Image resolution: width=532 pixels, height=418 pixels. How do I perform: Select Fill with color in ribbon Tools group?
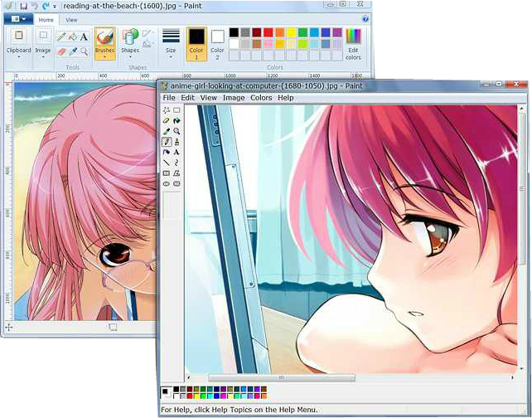[x=73, y=36]
